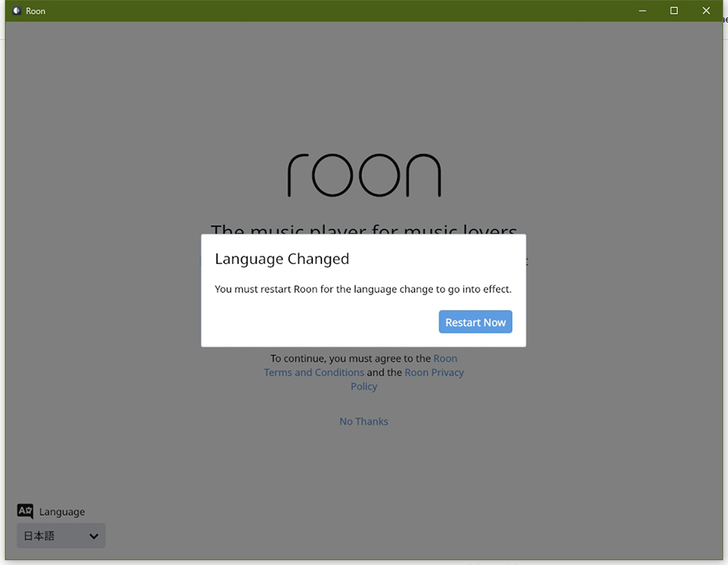Click the music player for music lovers tagline
The image size is (728, 565).
363,230
